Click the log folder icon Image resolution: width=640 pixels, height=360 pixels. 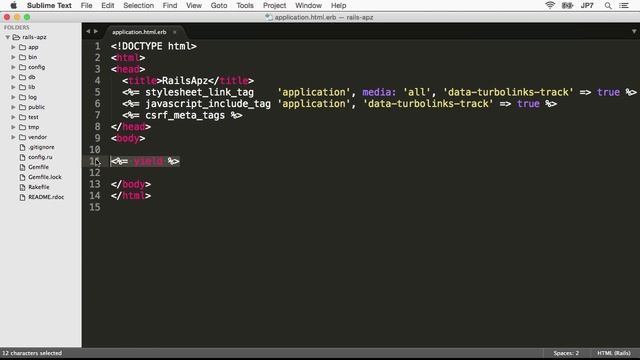22,97
